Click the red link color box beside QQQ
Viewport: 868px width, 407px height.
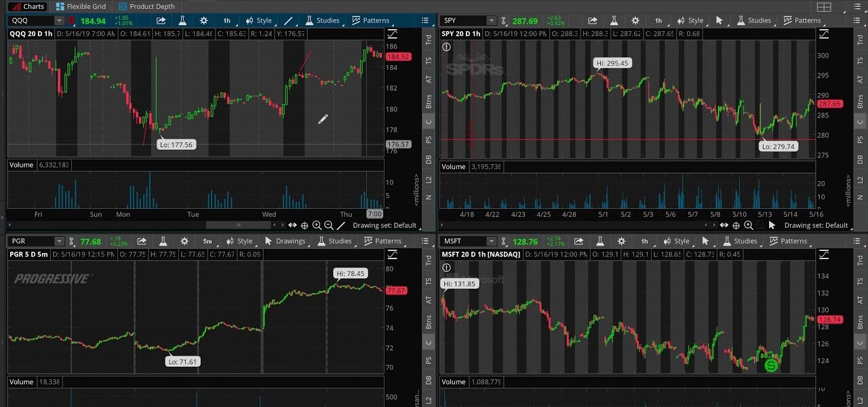[71, 20]
